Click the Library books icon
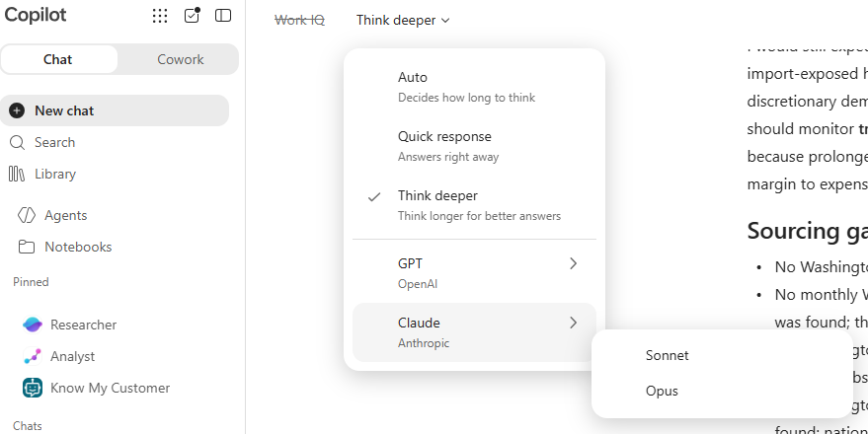This screenshot has width=868, height=434. [x=17, y=175]
